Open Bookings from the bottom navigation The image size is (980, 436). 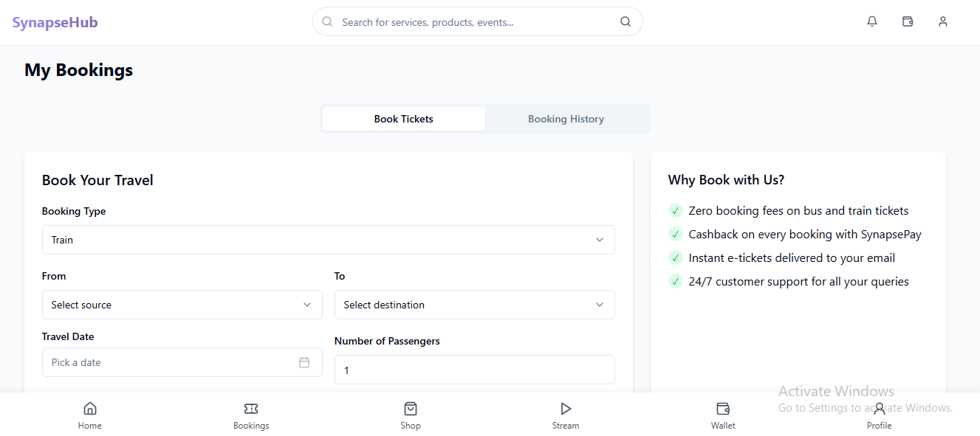pos(251,415)
